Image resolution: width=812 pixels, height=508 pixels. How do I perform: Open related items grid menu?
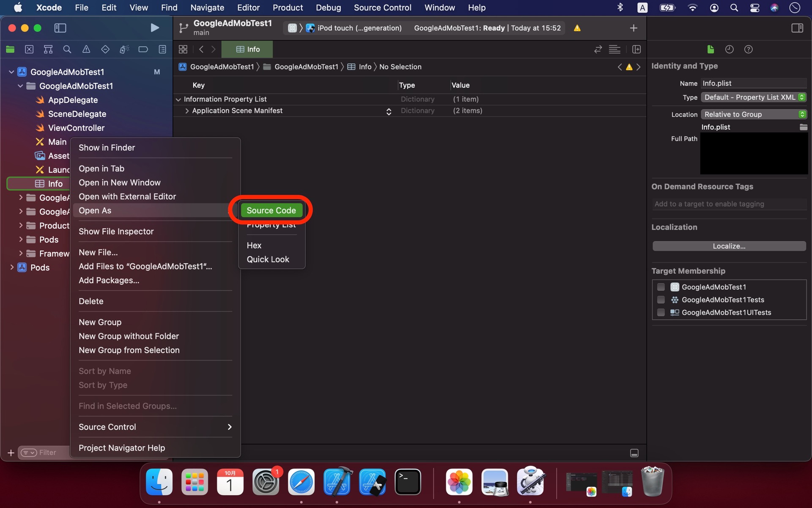[183, 50]
